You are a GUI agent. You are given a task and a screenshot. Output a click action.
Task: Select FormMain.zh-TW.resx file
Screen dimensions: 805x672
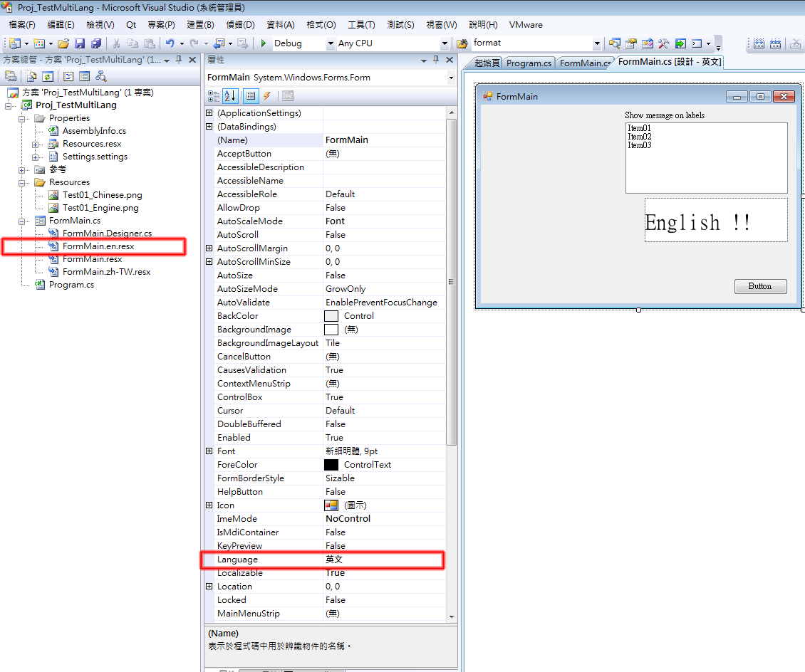[106, 272]
